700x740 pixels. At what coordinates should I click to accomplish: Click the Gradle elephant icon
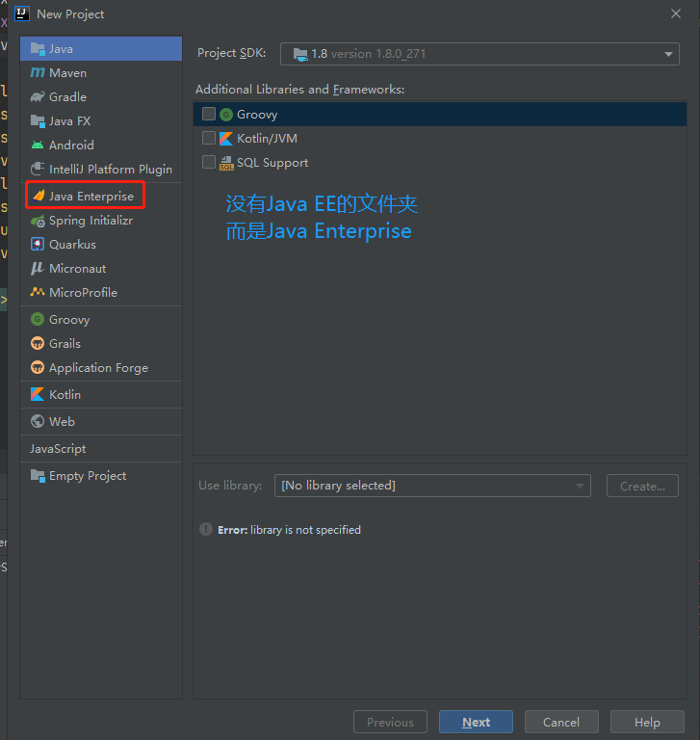38,96
